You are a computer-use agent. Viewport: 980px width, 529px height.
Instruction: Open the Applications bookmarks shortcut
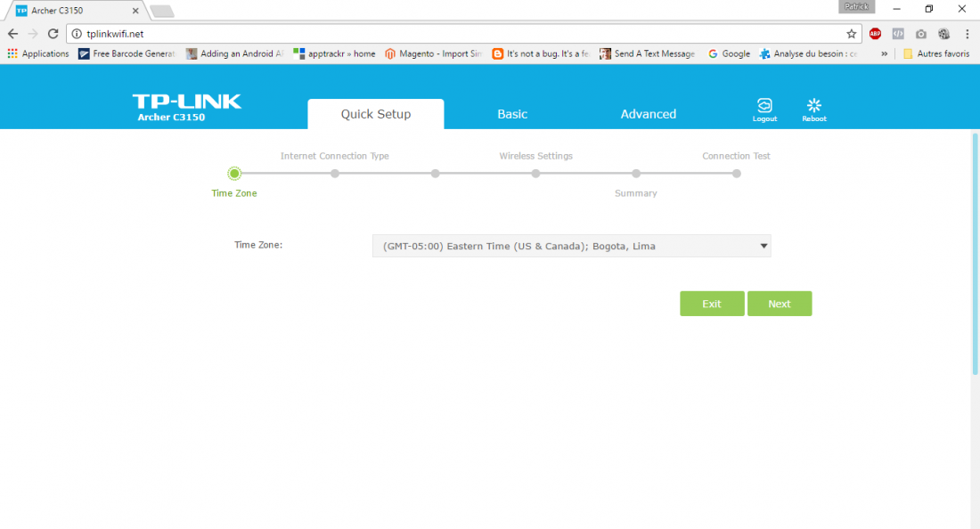point(38,53)
